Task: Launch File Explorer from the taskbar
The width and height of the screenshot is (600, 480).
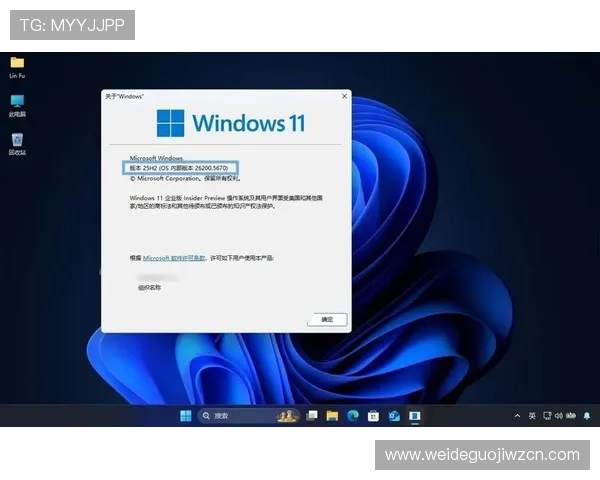Action: [332, 416]
